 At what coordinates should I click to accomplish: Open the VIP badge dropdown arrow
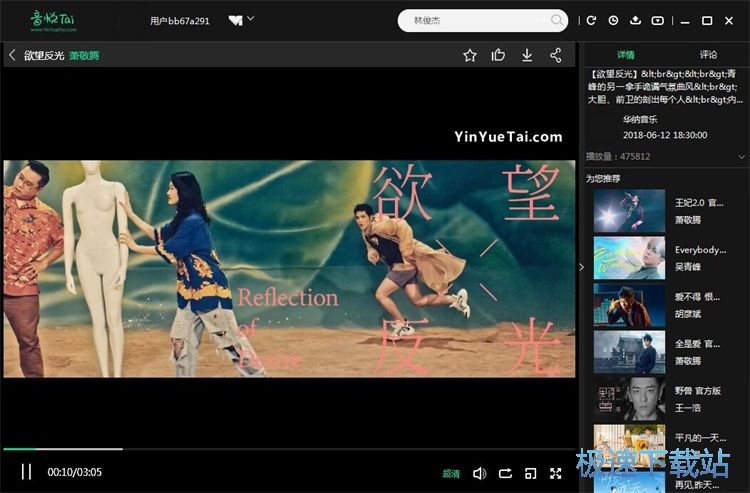251,19
